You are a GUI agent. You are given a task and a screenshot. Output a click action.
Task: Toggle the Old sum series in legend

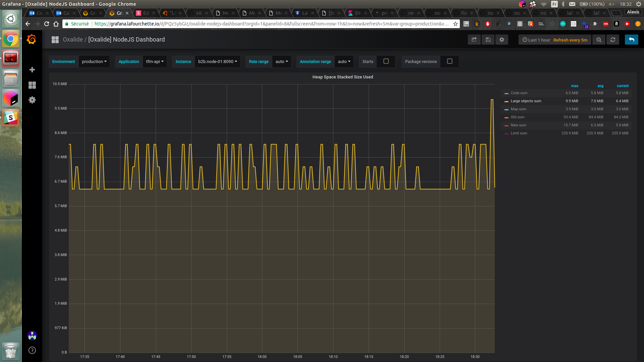point(517,117)
